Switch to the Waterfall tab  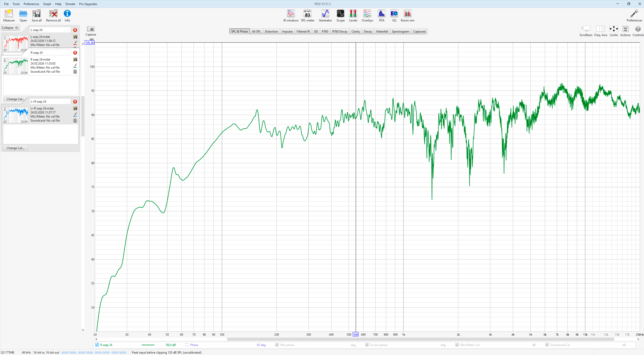point(382,31)
